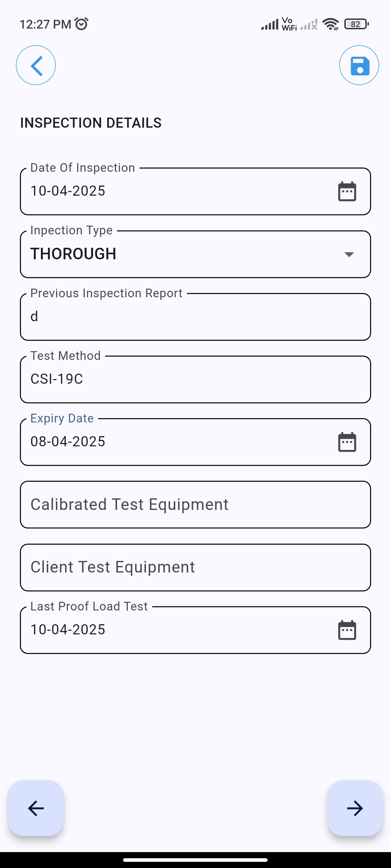
Task: Click the Date Of Inspection value 10-04-2025
Action: 68,191
